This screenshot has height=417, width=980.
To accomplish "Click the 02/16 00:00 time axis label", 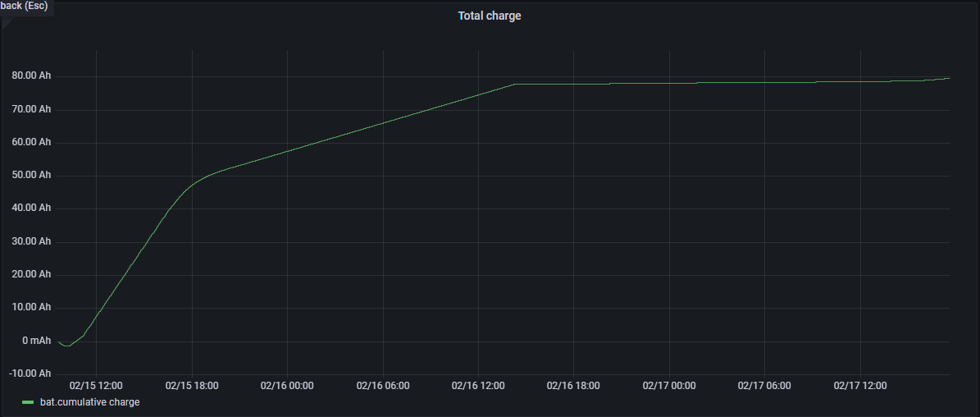I will point(288,386).
